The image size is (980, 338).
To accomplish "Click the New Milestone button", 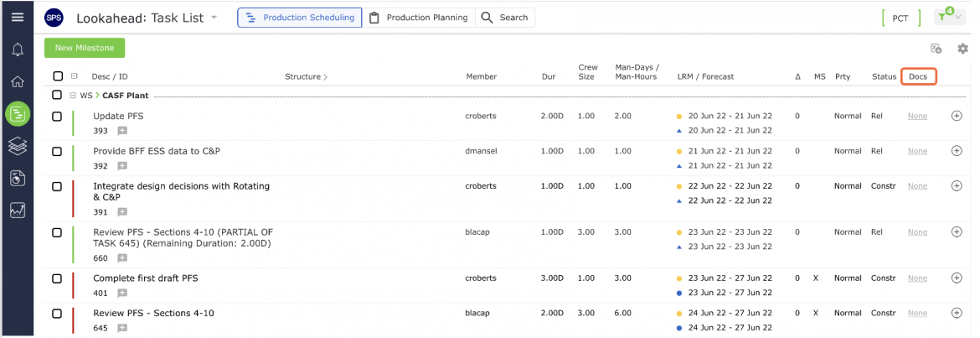I will [x=85, y=48].
